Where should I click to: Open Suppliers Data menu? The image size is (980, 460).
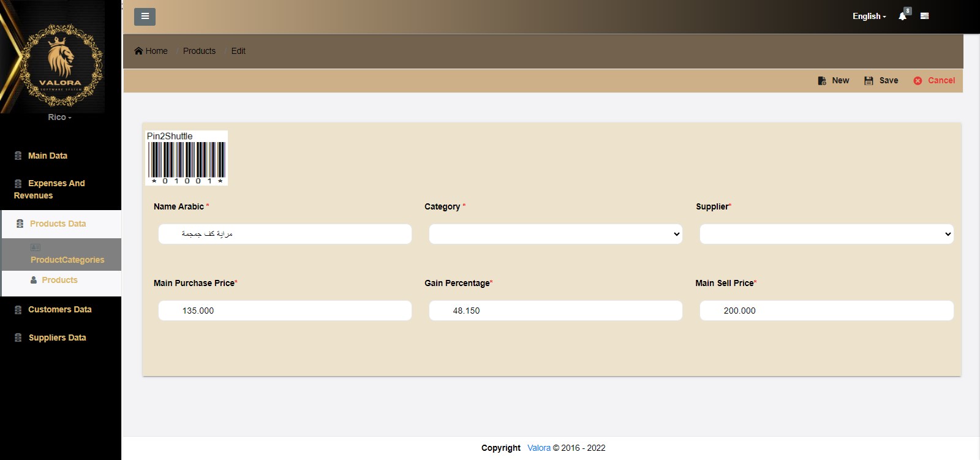click(x=58, y=337)
